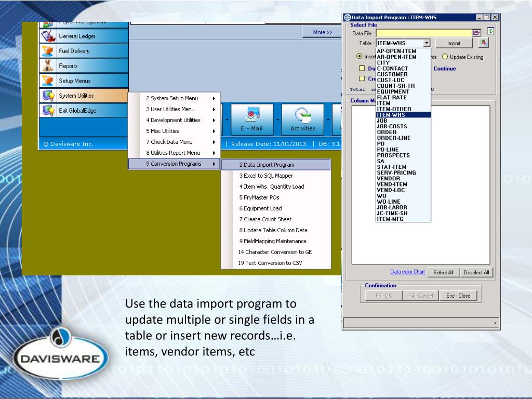The width and height of the screenshot is (532, 399).
Task: Click the Reports money-bag icon
Action: 48,66
